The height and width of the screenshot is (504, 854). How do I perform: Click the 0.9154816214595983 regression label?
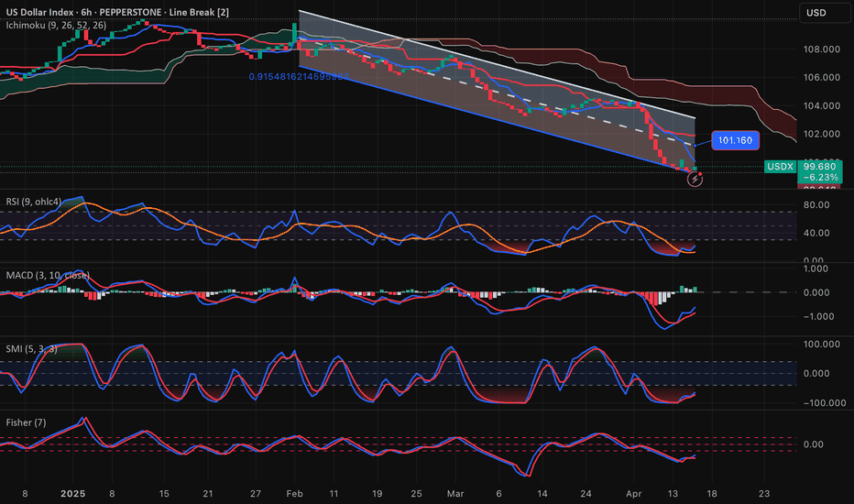[299, 77]
